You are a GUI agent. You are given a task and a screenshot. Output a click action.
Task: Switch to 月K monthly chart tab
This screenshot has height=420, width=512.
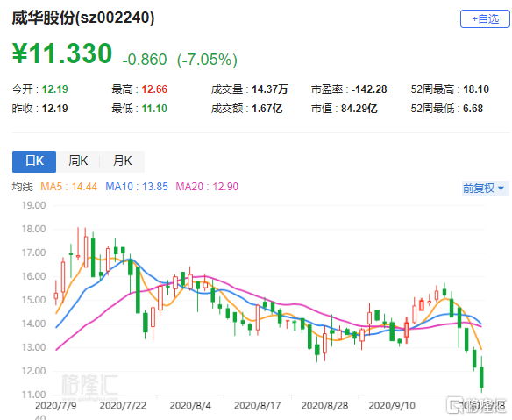[122, 161]
